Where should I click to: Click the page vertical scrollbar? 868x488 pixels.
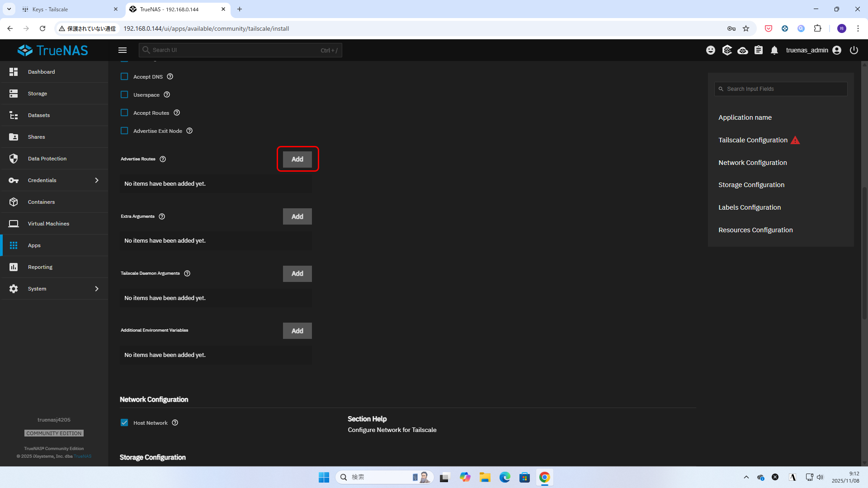(x=864, y=253)
